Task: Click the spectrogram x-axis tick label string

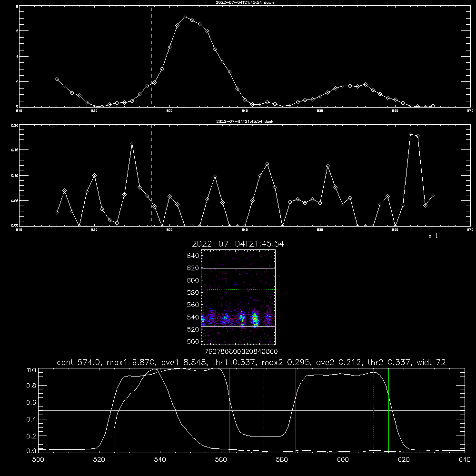Action: tap(241, 351)
